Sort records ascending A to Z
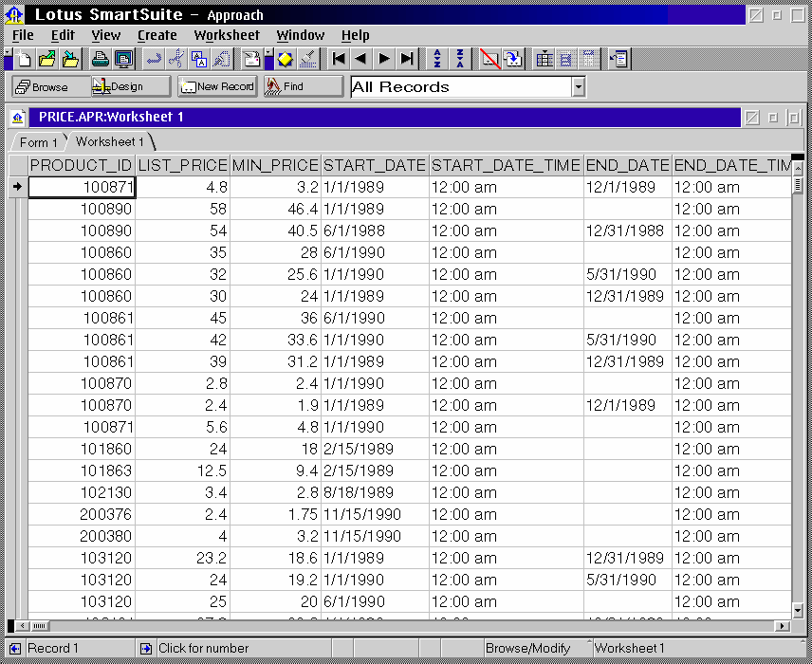Screen dimensions: 812x664 coord(437,59)
